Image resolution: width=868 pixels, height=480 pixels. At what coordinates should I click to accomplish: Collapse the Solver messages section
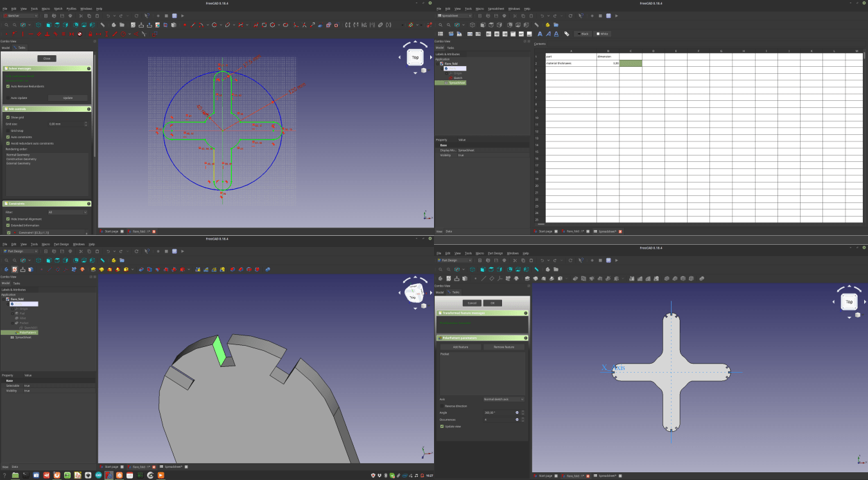[x=89, y=68]
